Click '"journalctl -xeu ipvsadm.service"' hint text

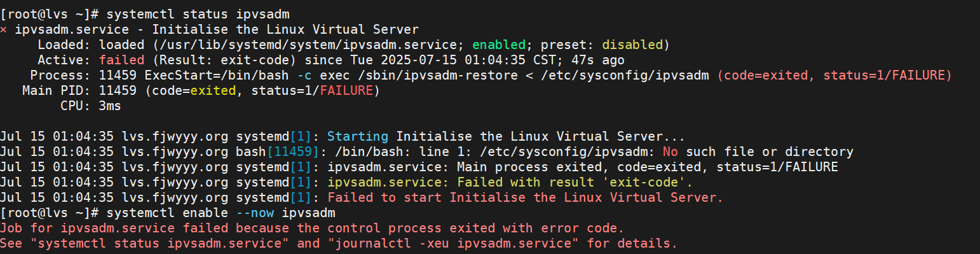click(453, 243)
